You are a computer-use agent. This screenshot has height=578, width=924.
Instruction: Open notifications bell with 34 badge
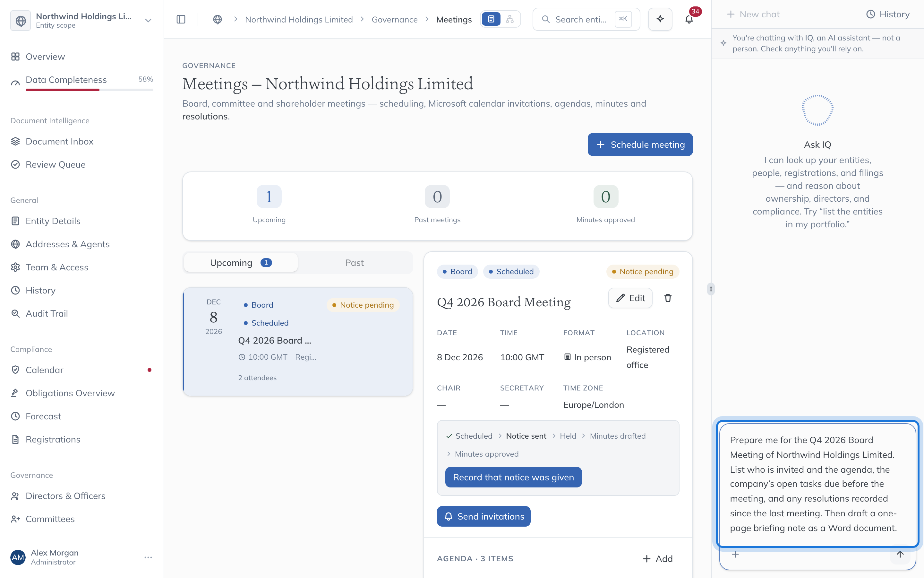pos(689,19)
